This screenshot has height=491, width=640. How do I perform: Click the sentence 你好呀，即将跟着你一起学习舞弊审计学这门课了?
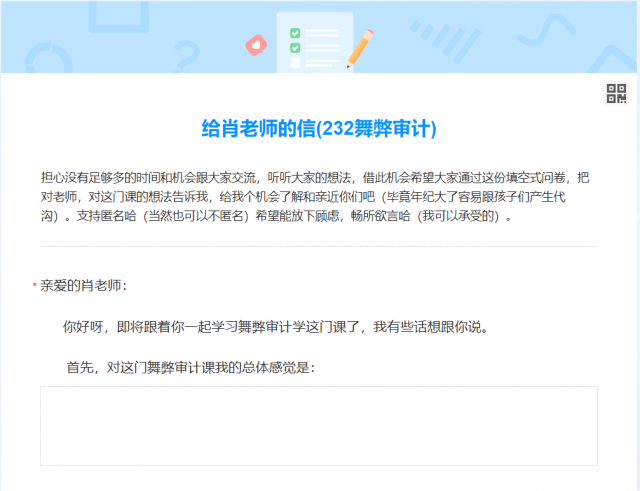211,327
